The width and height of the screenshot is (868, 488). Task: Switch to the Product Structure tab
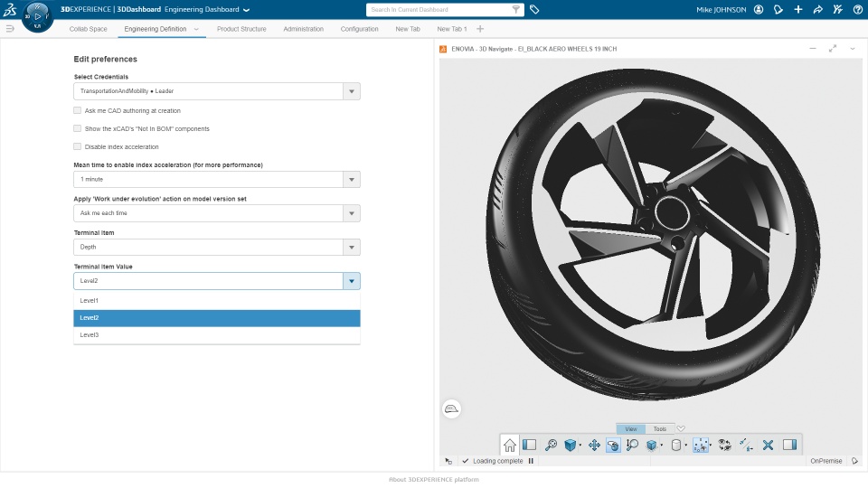click(x=241, y=29)
